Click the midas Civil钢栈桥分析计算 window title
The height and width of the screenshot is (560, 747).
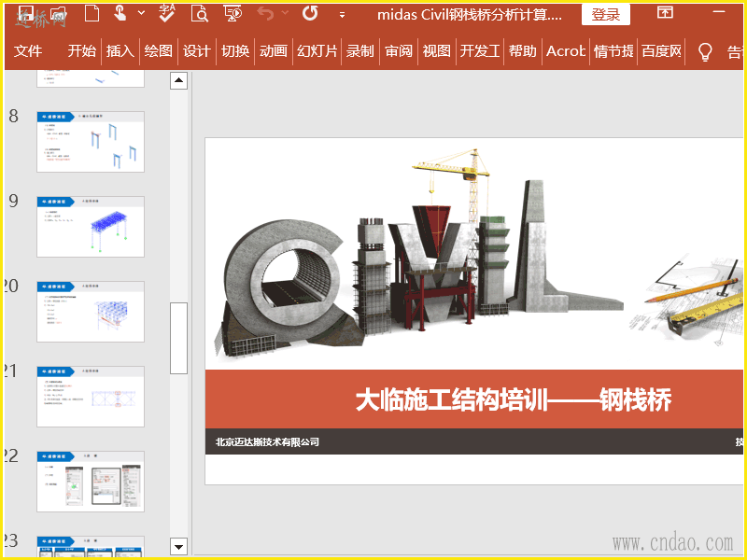coord(470,15)
